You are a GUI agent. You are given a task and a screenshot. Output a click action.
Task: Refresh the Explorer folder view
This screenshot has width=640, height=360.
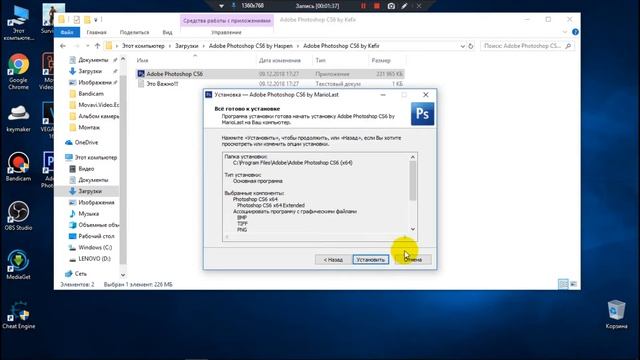click(471, 46)
